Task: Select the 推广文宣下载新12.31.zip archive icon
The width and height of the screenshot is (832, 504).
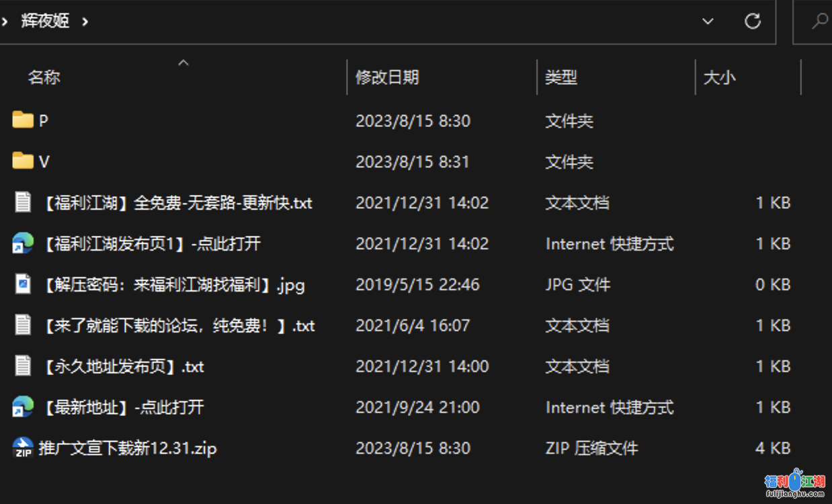Action: pos(23,448)
